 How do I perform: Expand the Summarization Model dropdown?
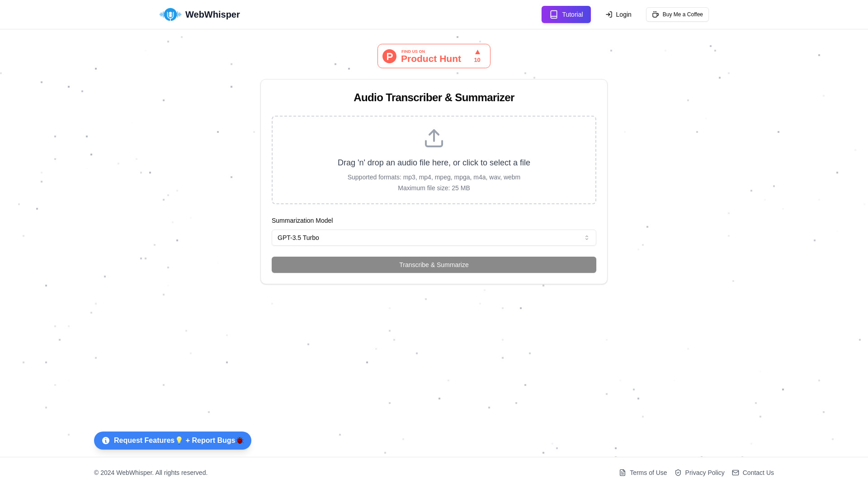click(x=434, y=237)
